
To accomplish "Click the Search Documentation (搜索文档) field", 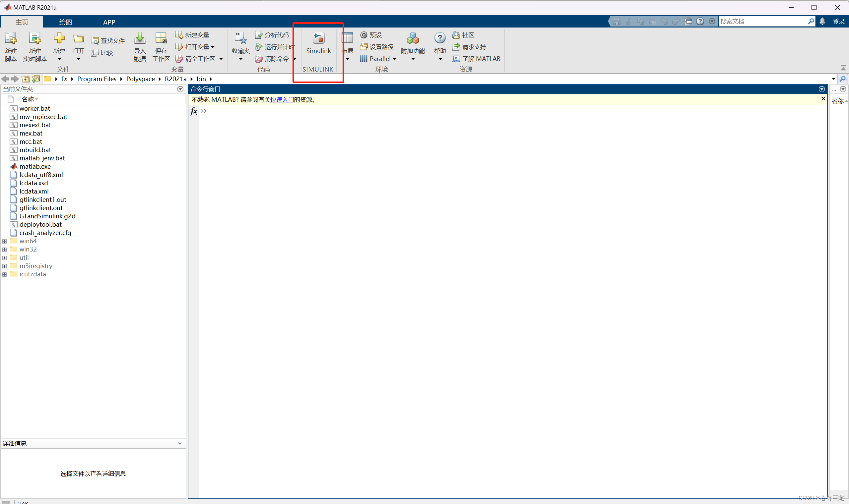I will (x=761, y=22).
